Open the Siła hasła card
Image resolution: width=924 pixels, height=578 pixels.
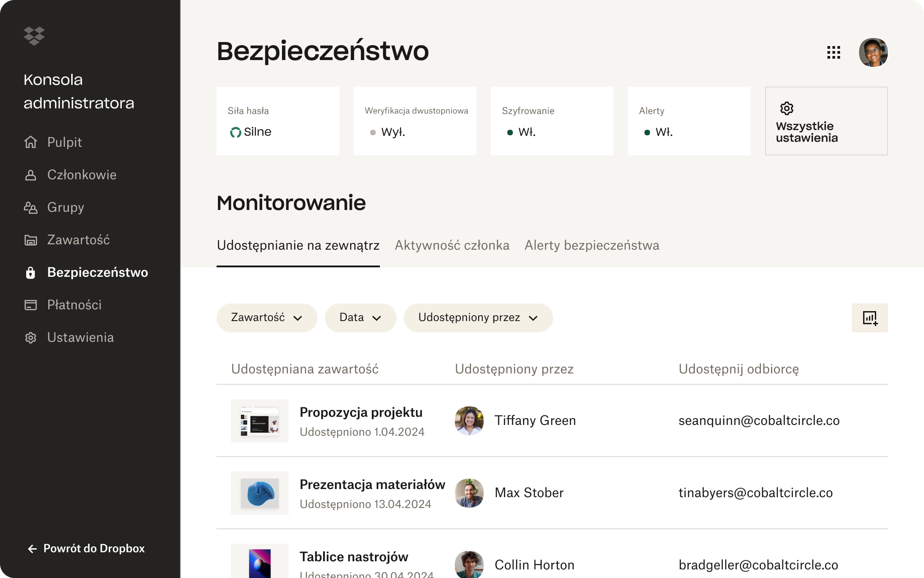pyautogui.click(x=278, y=121)
